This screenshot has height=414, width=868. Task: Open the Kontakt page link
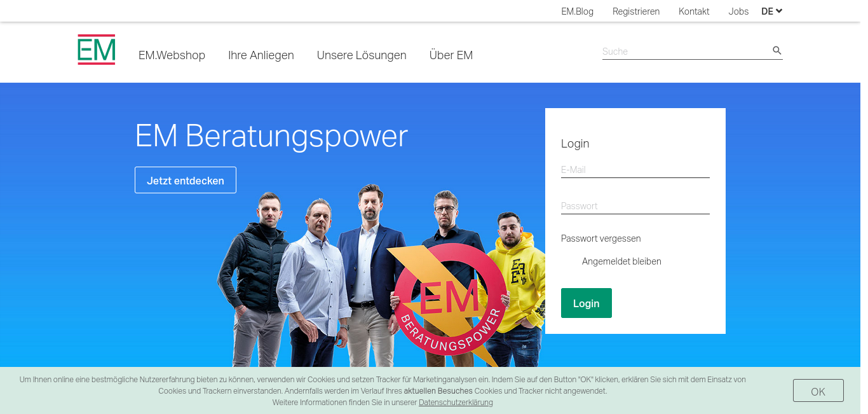click(x=694, y=11)
